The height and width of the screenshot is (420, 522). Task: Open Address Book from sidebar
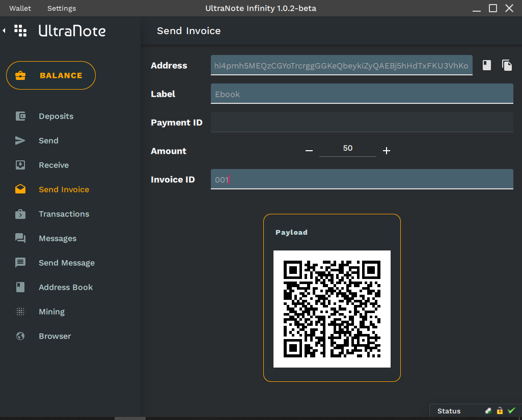click(66, 287)
